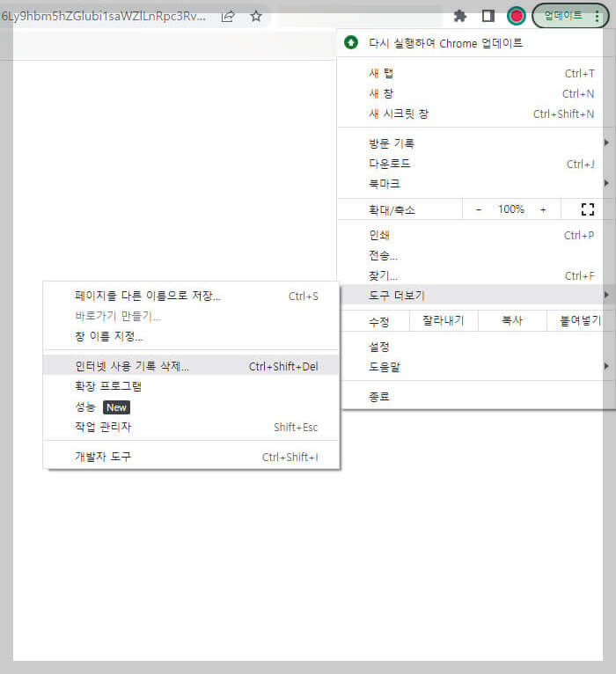The image size is (616, 674).
Task: Choose 페이지를 다른 이름으로 저장...
Action: coord(191,296)
